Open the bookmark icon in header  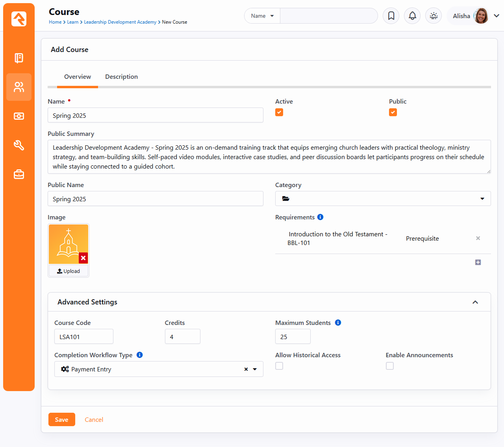click(x=391, y=16)
